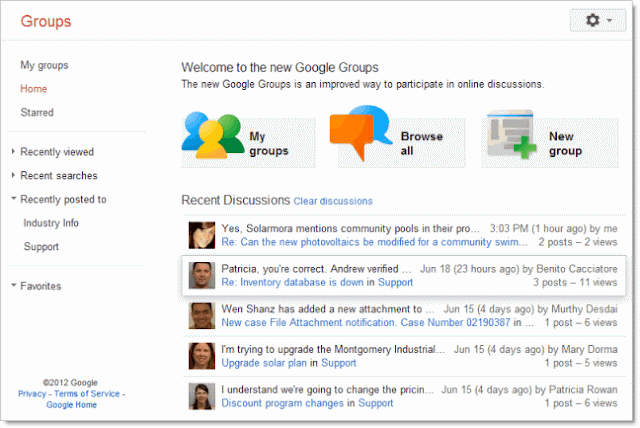Click Support link in Discount program row

pos(376,403)
